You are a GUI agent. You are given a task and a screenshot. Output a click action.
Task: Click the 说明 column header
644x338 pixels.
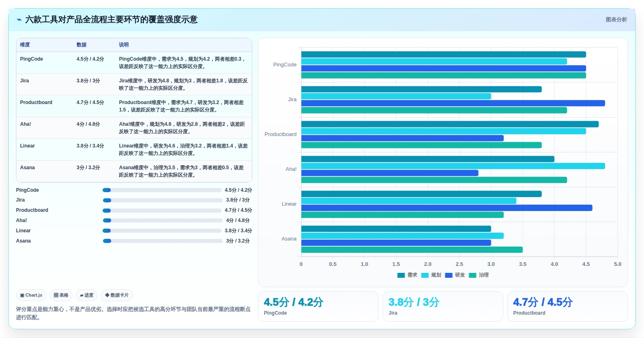click(124, 45)
